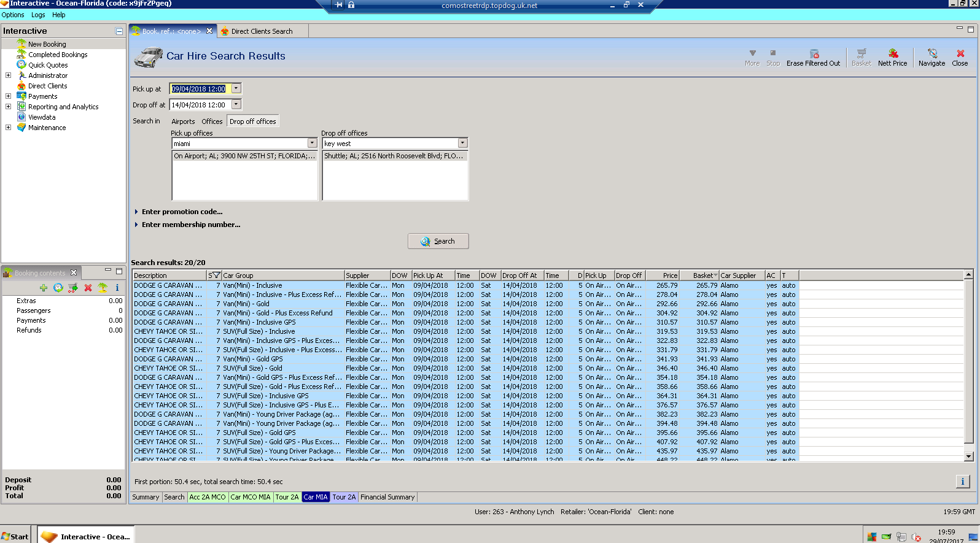Click the clock icon in Booking contents toolbar
Screen dimensions: 980x543
pos(58,288)
